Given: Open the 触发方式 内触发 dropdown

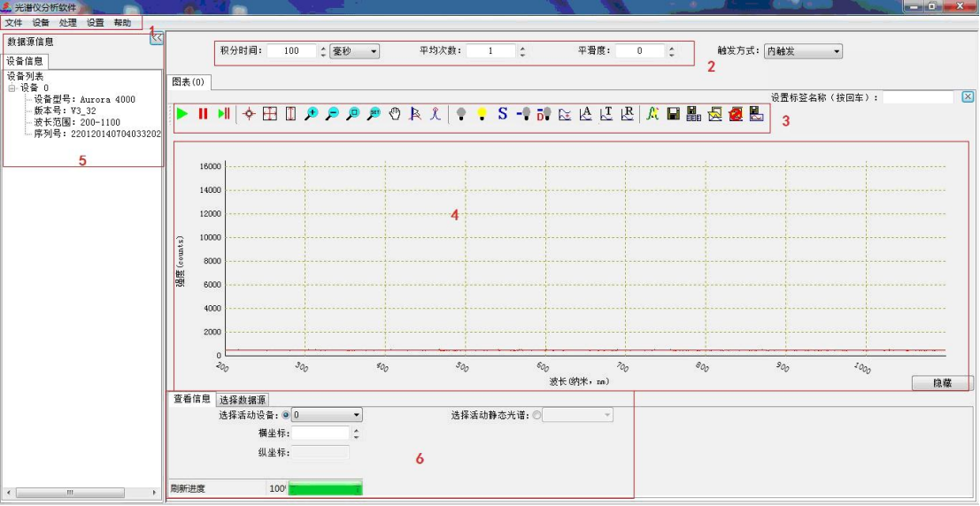Looking at the screenshot, I should (803, 51).
